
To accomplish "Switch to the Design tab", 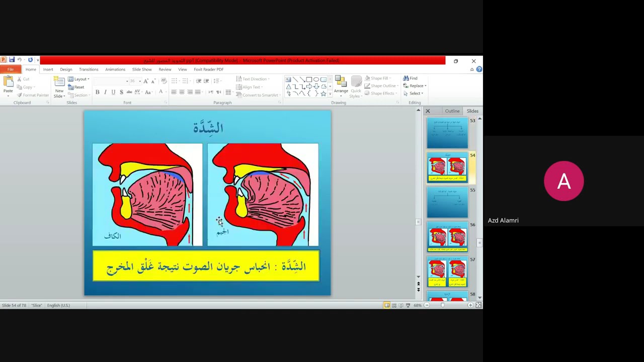I will click(66, 69).
